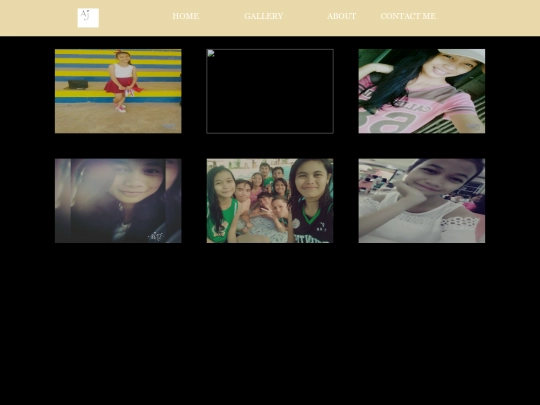The height and width of the screenshot is (405, 540).
Task: Open the photo of girl in white lace top
Action: click(422, 201)
